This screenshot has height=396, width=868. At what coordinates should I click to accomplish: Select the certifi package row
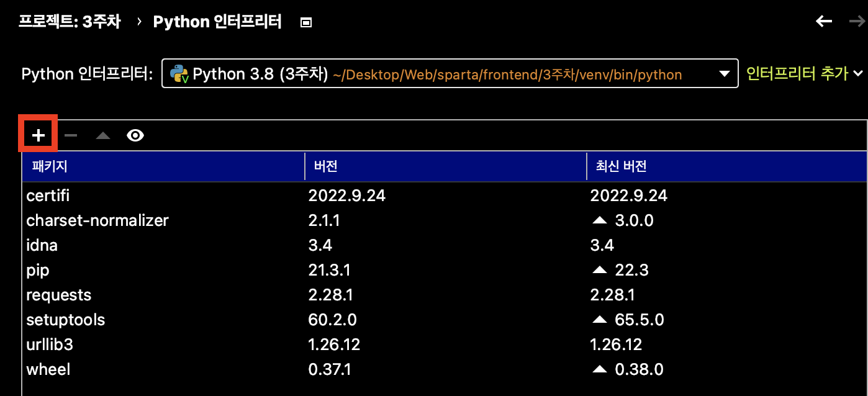(445, 196)
